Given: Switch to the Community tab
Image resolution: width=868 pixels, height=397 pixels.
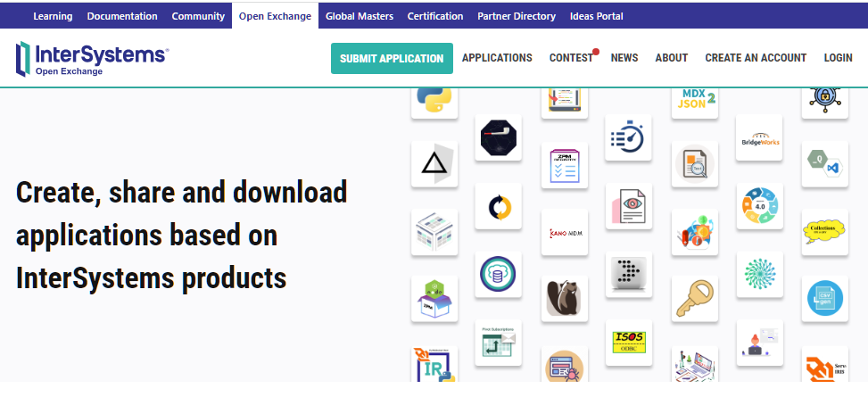Looking at the screenshot, I should coord(198,16).
